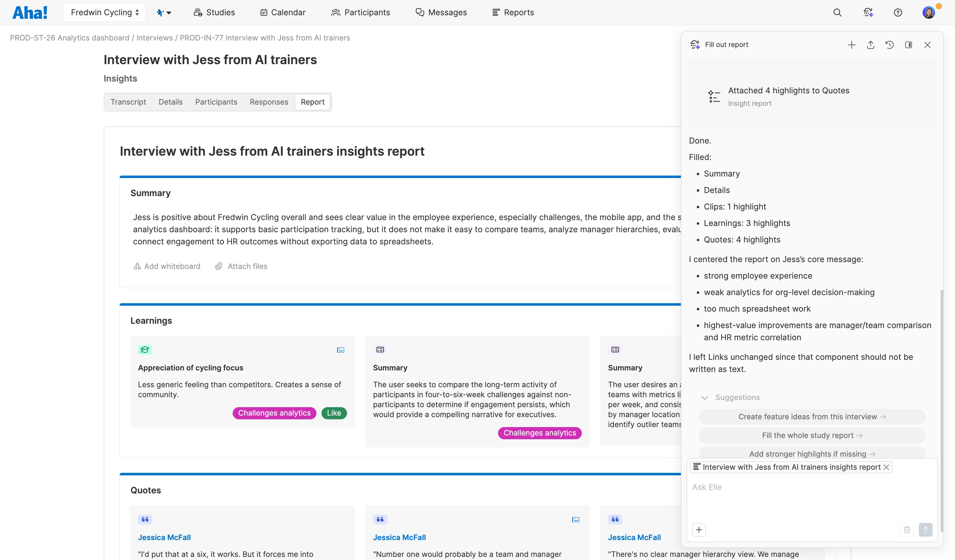
Task: Open Jessica McFall link in third quote
Action: 634,537
